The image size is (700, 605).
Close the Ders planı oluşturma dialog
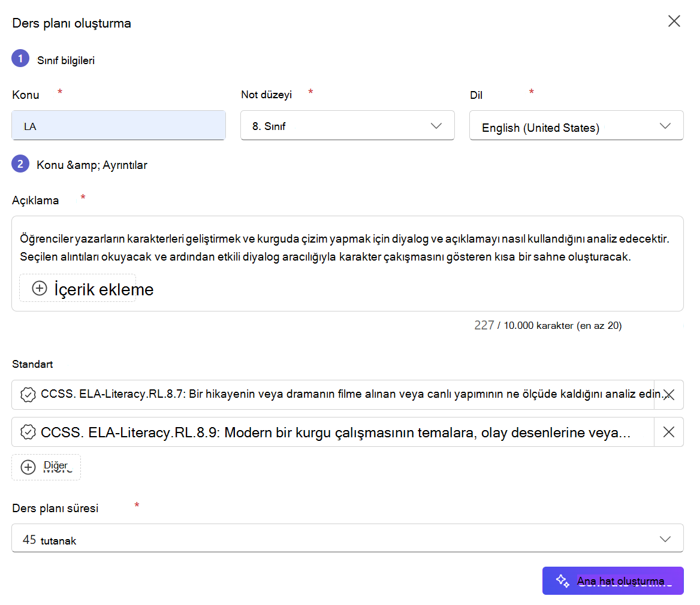674,21
